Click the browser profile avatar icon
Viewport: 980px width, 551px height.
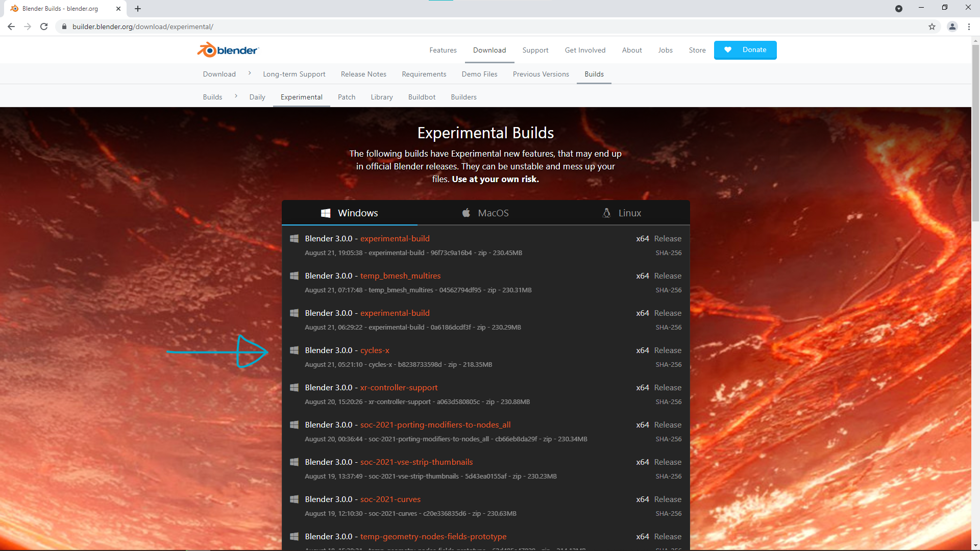952,27
